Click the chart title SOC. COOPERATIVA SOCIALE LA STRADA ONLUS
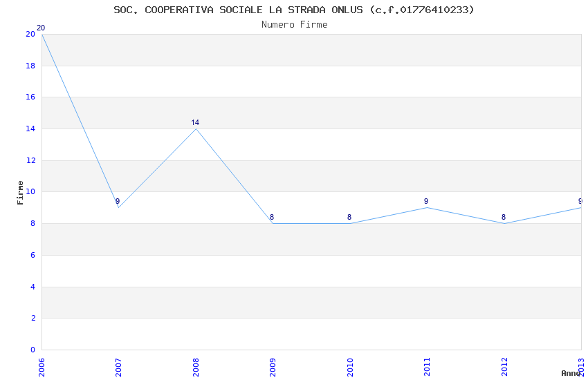The image size is (588, 380). pyautogui.click(x=294, y=10)
